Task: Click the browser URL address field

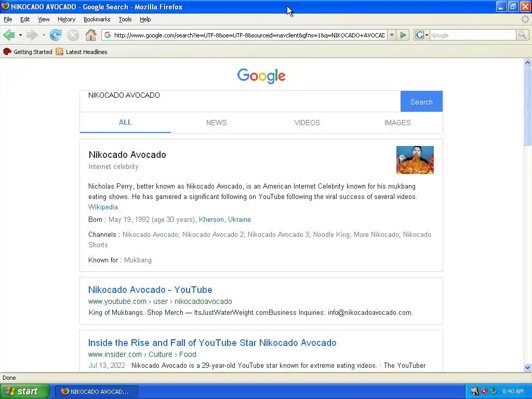Action: 249,35
